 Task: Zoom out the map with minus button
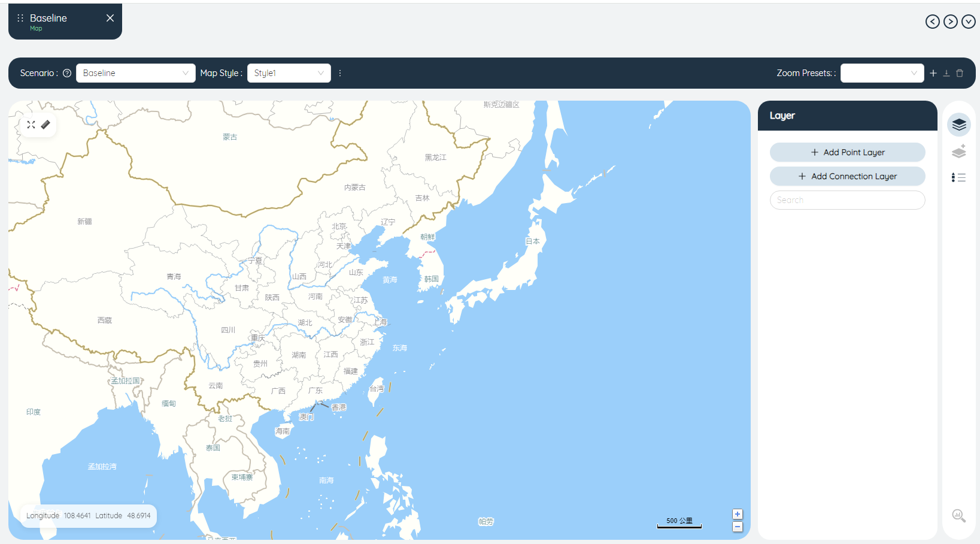click(738, 527)
